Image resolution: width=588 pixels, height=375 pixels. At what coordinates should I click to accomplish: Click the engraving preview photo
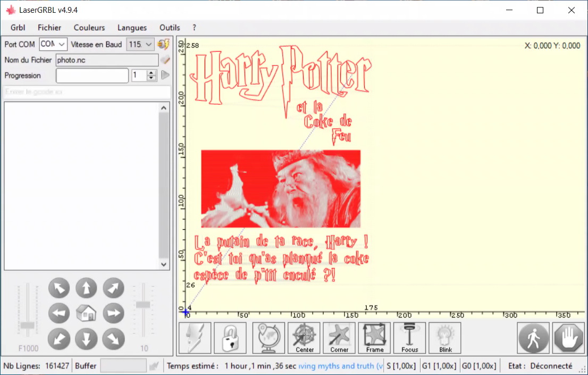[281, 188]
